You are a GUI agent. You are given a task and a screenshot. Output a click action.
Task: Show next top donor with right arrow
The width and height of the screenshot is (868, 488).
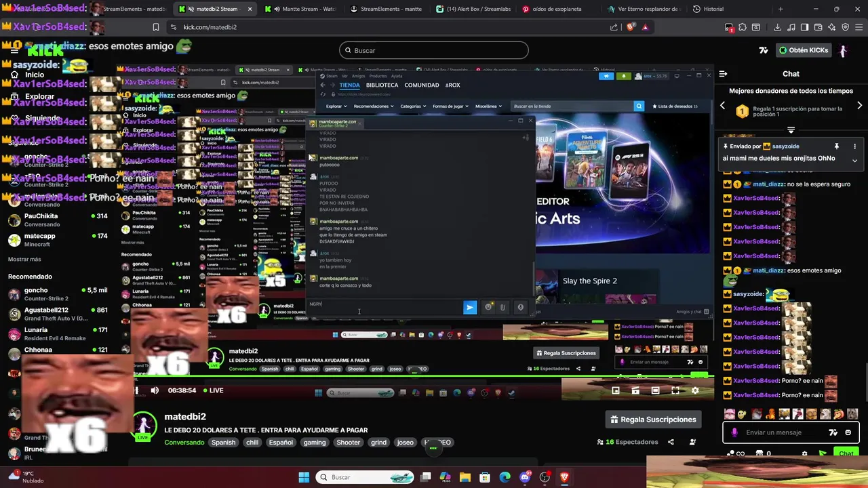pyautogui.click(x=860, y=105)
